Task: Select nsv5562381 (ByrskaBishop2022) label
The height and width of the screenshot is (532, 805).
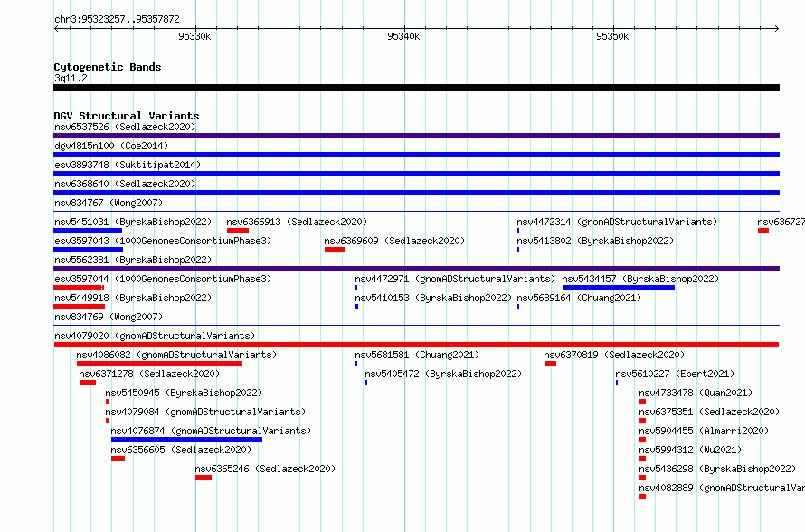Action: [133, 260]
